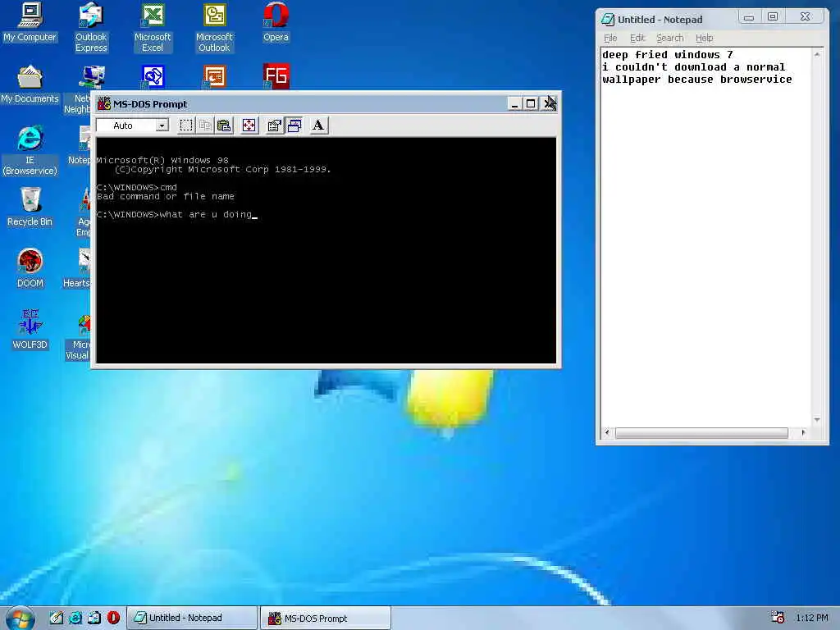Launch Opera from quick launch
This screenshot has height=630, width=840.
pos(113,618)
